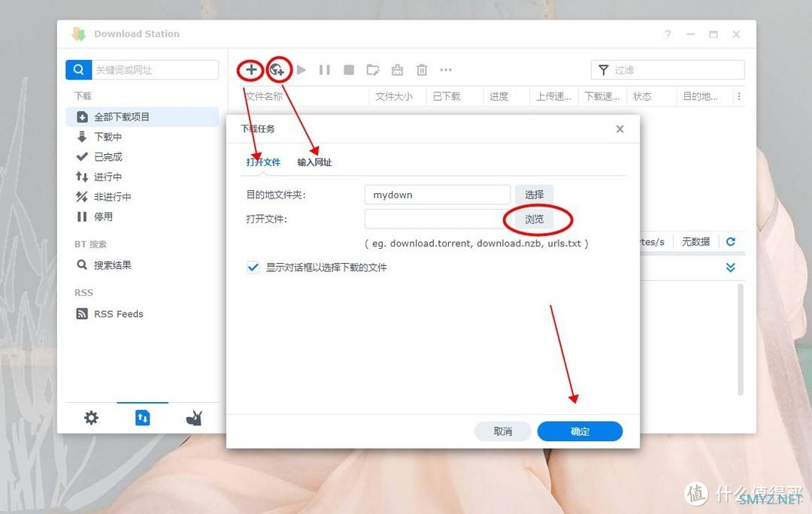Focus the keyword or URL search field
The height and width of the screenshot is (514, 812).
click(x=155, y=69)
